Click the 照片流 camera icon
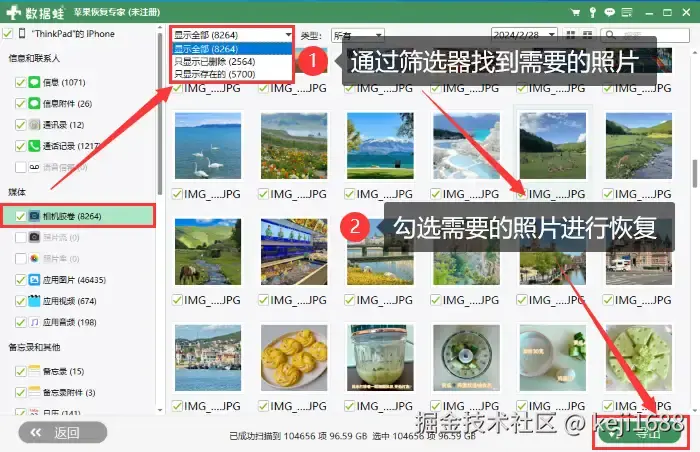 click(34, 237)
